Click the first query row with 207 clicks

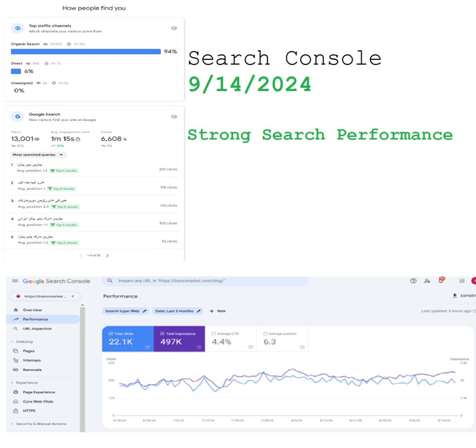point(94,168)
